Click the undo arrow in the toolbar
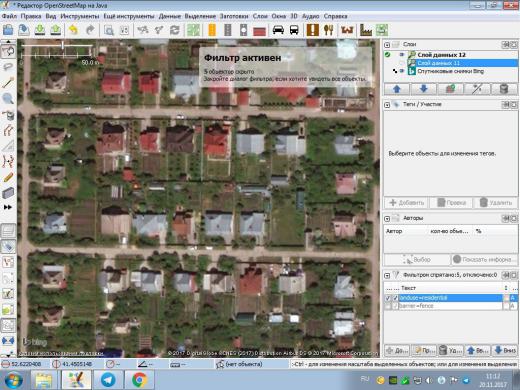The height and width of the screenshot is (390, 520). coord(73,30)
